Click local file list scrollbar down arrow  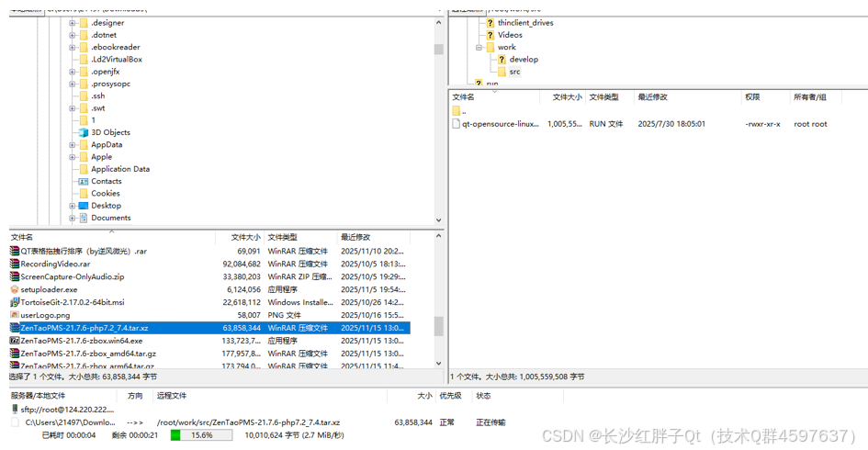(438, 364)
